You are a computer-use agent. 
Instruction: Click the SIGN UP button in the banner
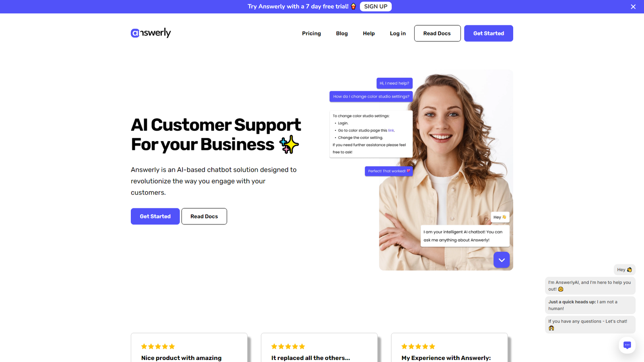pyautogui.click(x=376, y=6)
